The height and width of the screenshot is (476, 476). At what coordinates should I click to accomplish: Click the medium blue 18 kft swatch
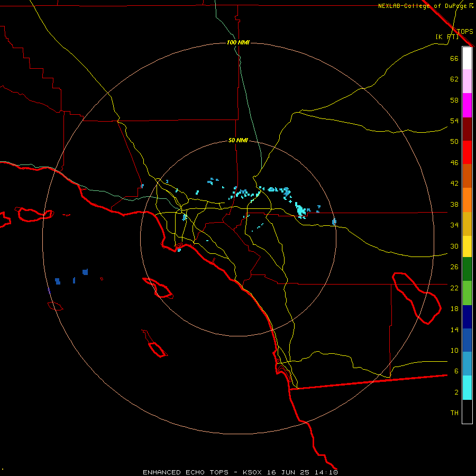tap(467, 340)
